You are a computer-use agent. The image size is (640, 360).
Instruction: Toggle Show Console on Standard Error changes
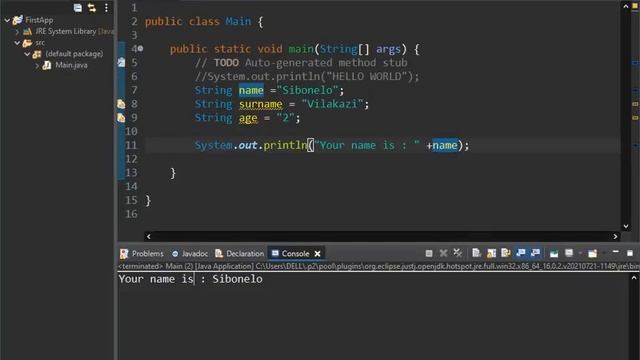tap(535, 253)
